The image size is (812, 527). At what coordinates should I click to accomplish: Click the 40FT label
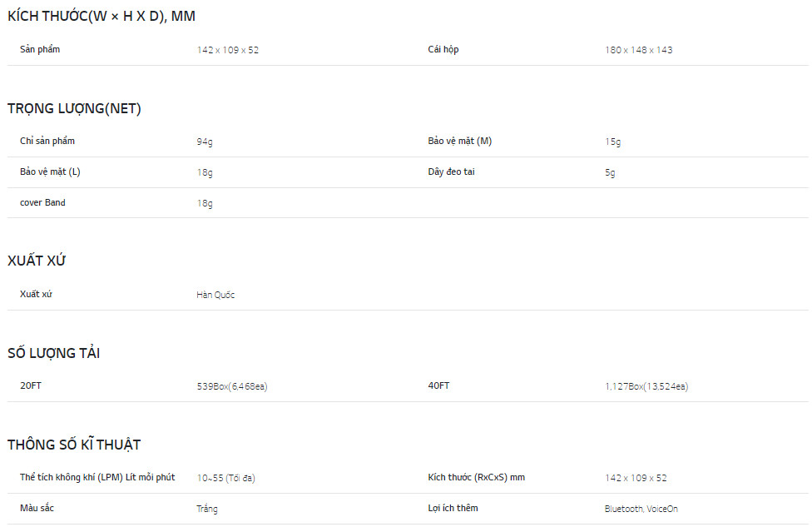coord(438,385)
